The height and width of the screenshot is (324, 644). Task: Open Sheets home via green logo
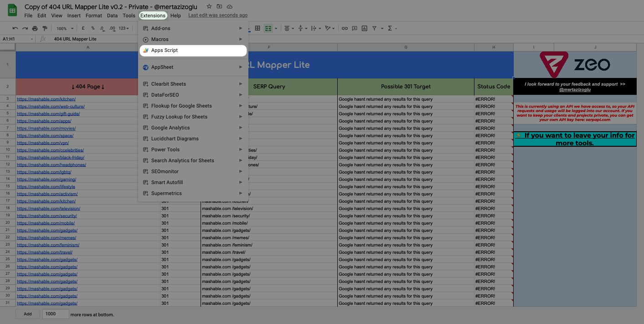pos(12,10)
